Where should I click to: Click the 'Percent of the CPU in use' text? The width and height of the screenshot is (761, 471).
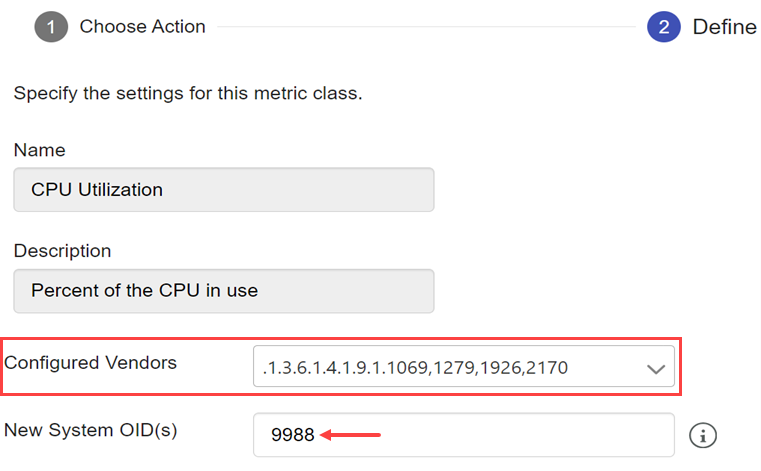tap(144, 291)
